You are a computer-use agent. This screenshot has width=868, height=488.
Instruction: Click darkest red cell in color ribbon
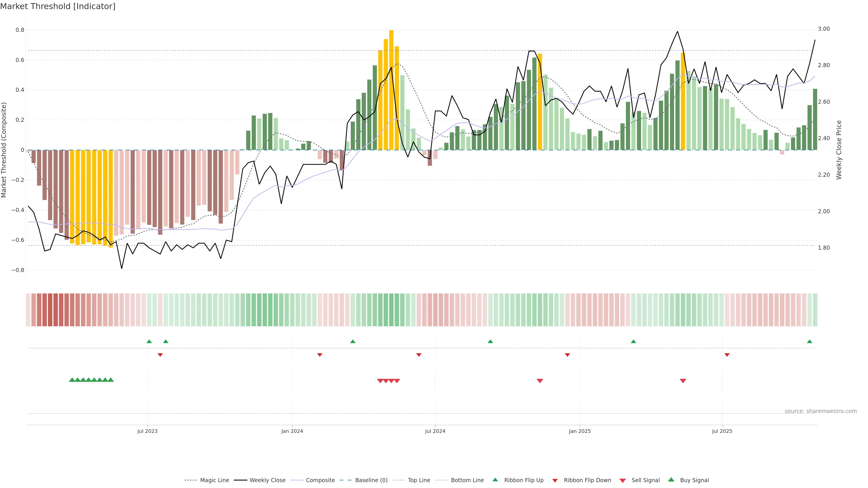pyautogui.click(x=50, y=310)
